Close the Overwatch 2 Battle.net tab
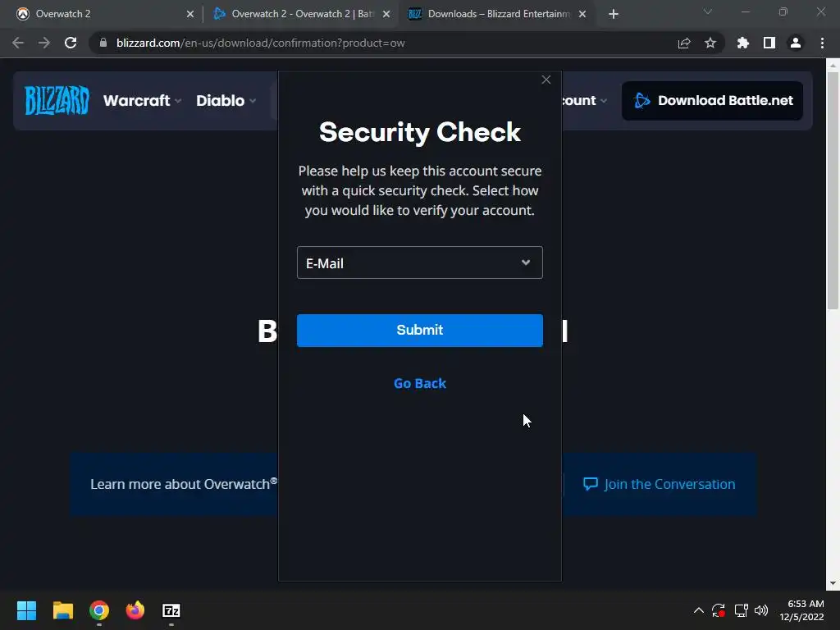 (386, 14)
